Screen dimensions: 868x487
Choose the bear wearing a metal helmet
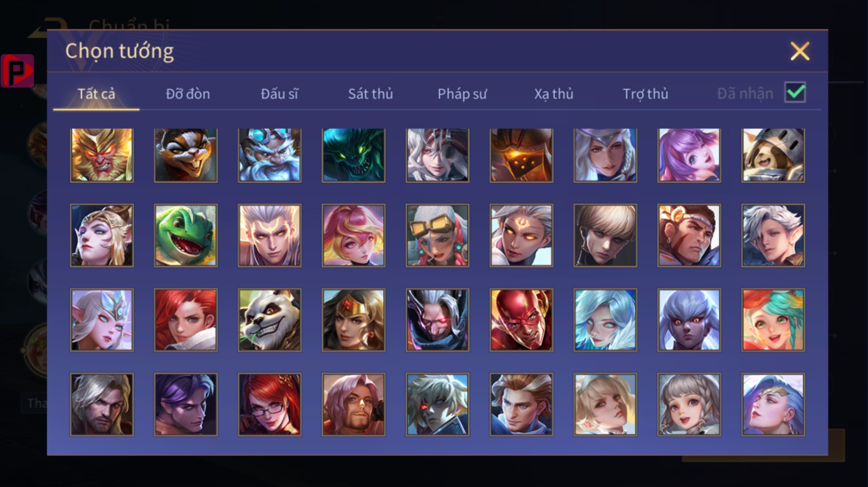coord(773,155)
